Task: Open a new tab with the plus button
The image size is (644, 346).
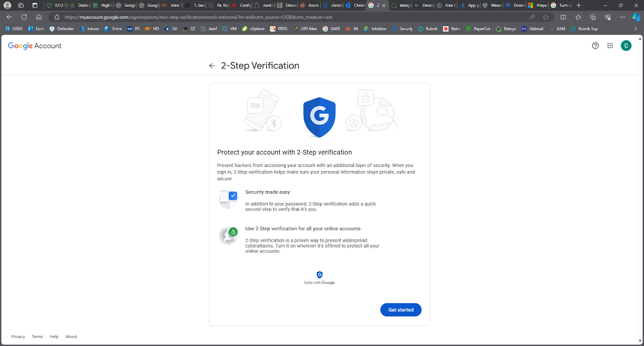Action: (579, 5)
